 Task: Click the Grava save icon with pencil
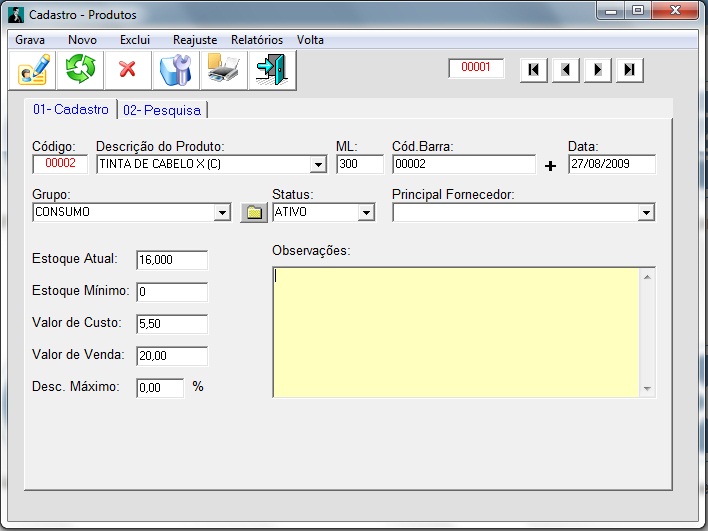pyautogui.click(x=33, y=69)
